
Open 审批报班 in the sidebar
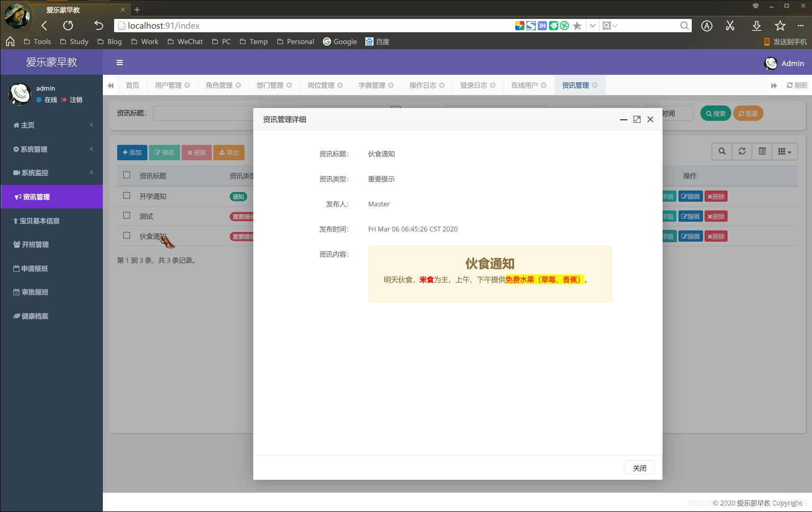[x=52, y=292]
